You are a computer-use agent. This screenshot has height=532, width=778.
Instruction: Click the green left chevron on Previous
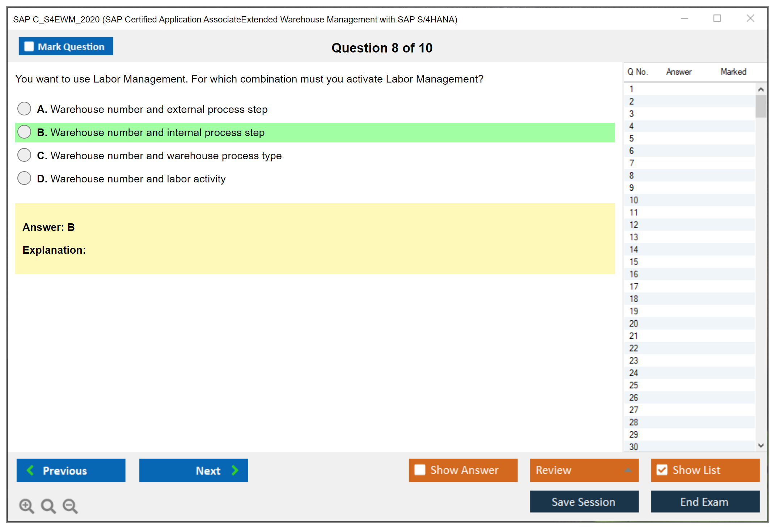click(x=30, y=470)
